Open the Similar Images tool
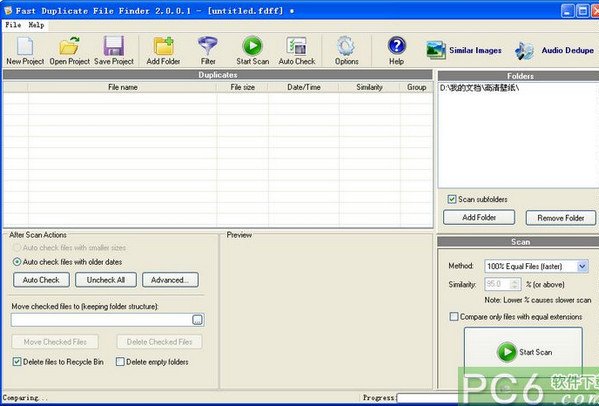 (464, 50)
